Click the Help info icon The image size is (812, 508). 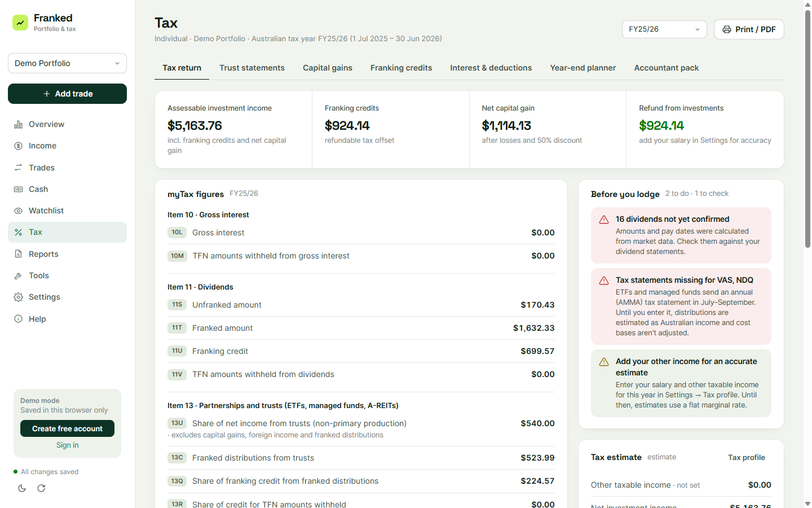pos(19,319)
